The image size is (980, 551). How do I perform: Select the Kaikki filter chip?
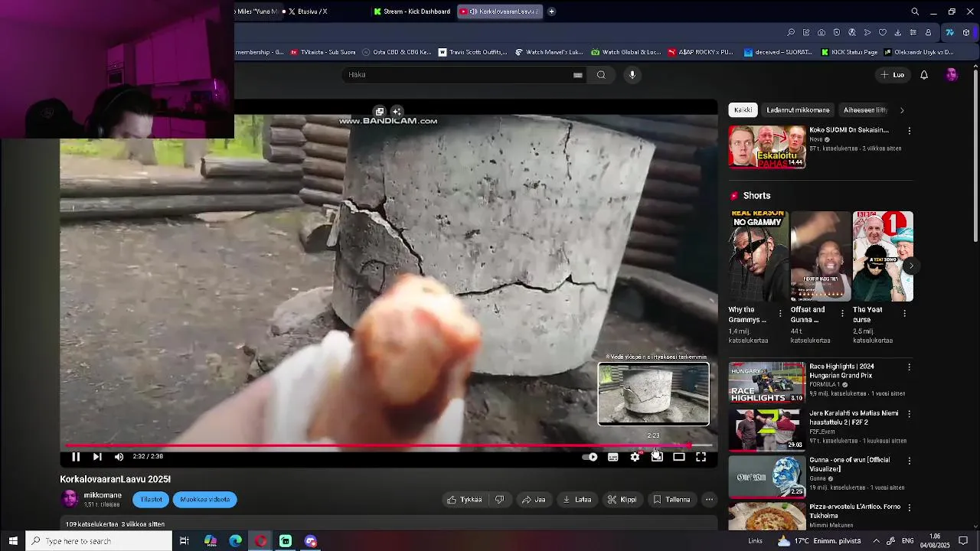[743, 110]
